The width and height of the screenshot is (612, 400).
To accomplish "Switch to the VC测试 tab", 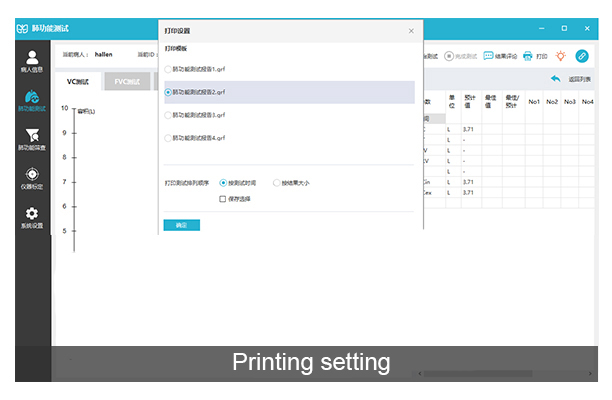I will click(x=78, y=82).
